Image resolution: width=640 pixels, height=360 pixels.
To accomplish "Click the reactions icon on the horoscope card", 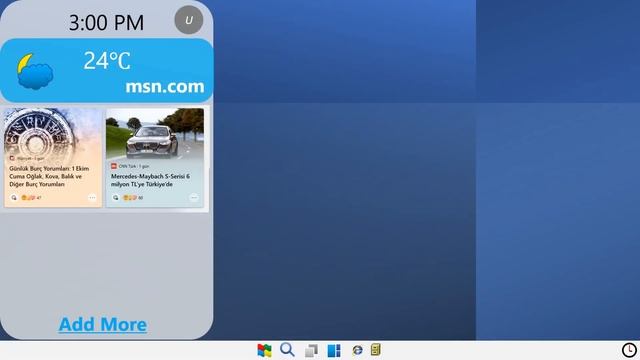I will (14, 198).
